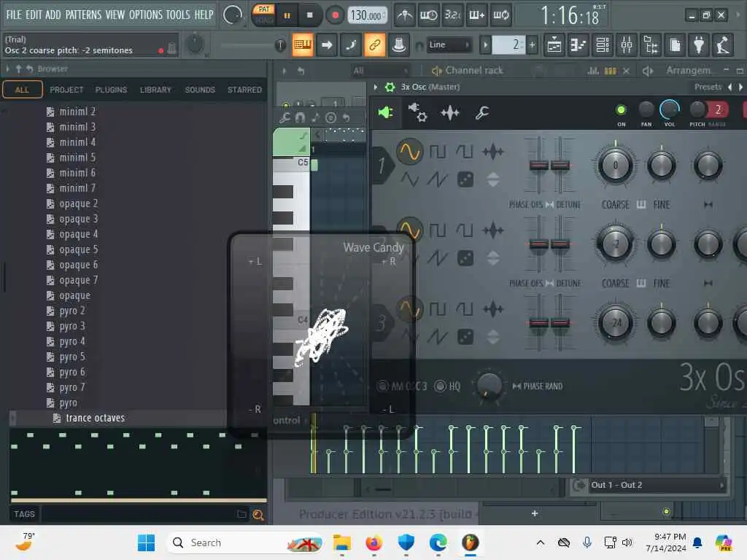Open the All channel filter dropdown
747x560 pixels.
[x=379, y=71]
